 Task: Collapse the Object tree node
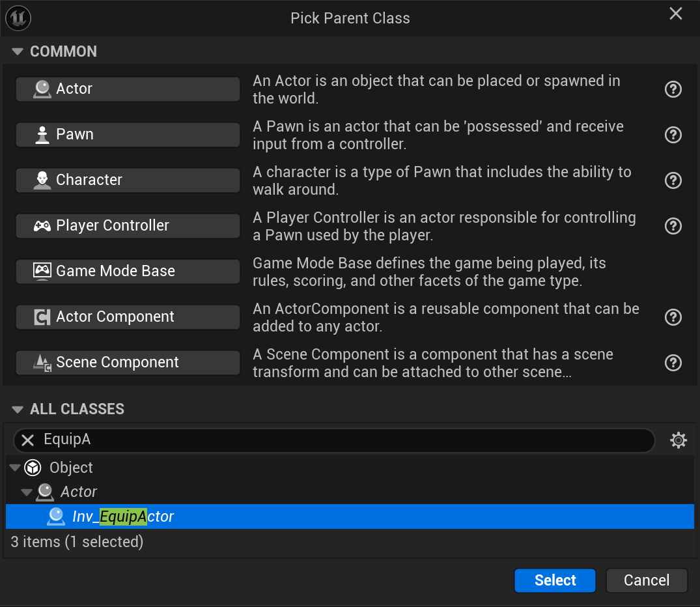(14, 468)
